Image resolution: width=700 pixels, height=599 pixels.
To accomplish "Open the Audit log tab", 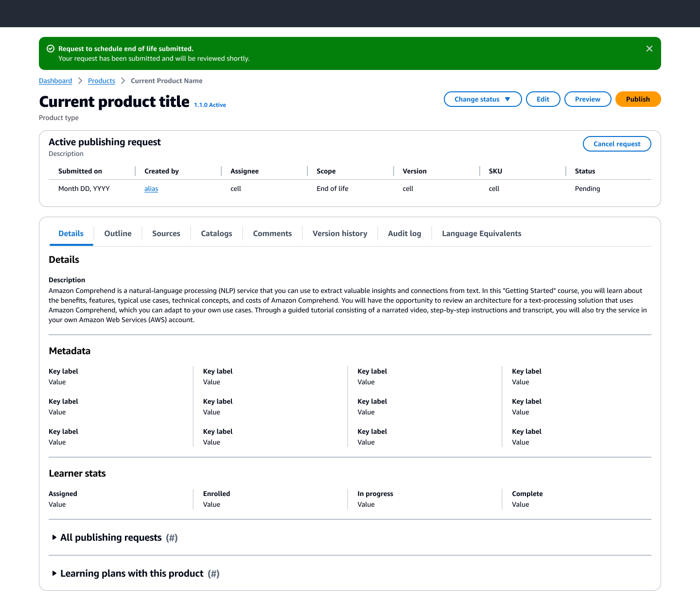I will point(404,234).
